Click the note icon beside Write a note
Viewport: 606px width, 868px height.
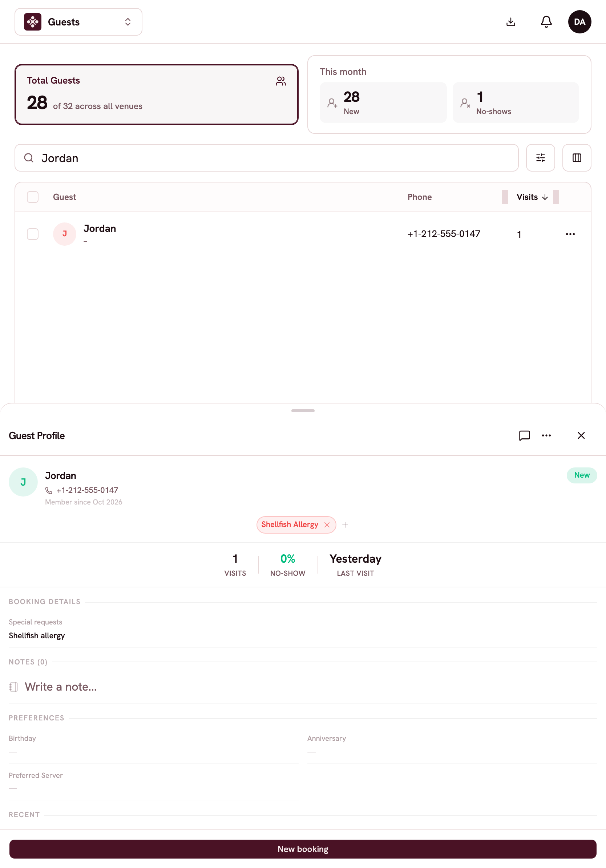click(13, 687)
